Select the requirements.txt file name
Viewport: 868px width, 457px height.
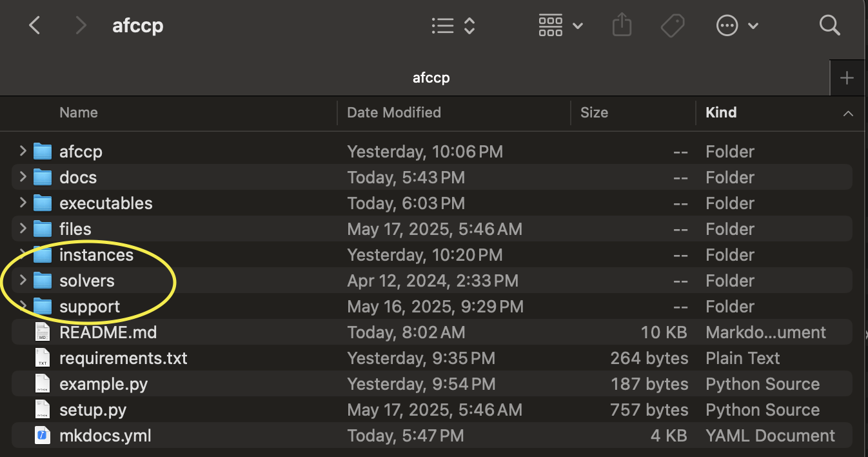(x=123, y=358)
